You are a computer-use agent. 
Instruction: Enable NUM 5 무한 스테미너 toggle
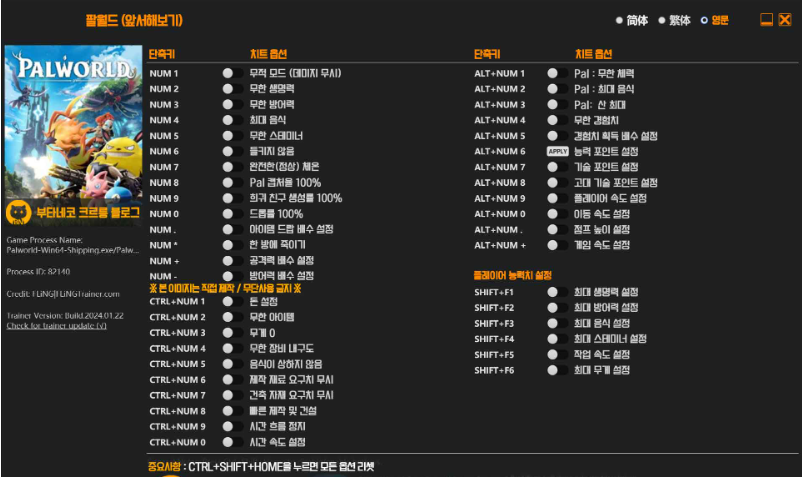click(233, 135)
